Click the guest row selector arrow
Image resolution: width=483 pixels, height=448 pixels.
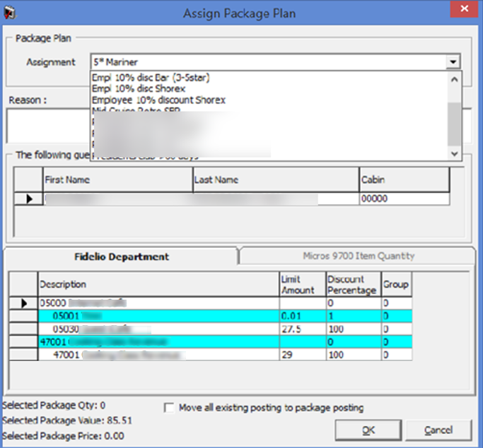[29, 199]
